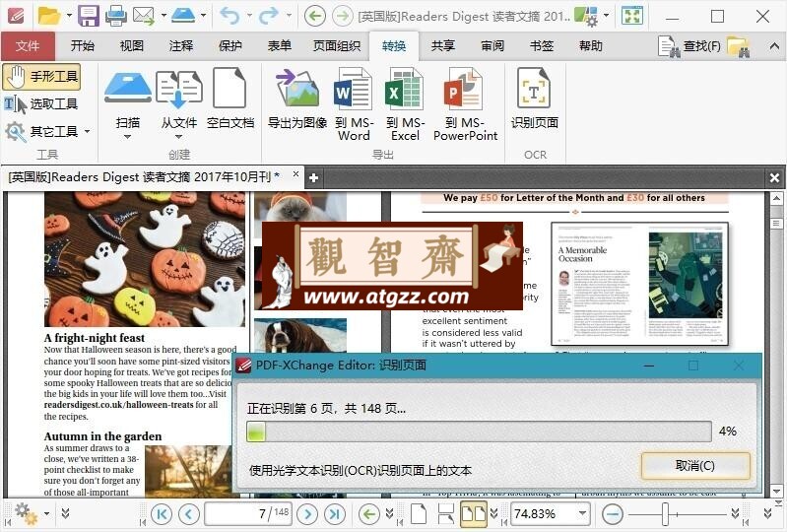
Task: Switch to the 审阅 ribbon tab
Action: (x=492, y=46)
